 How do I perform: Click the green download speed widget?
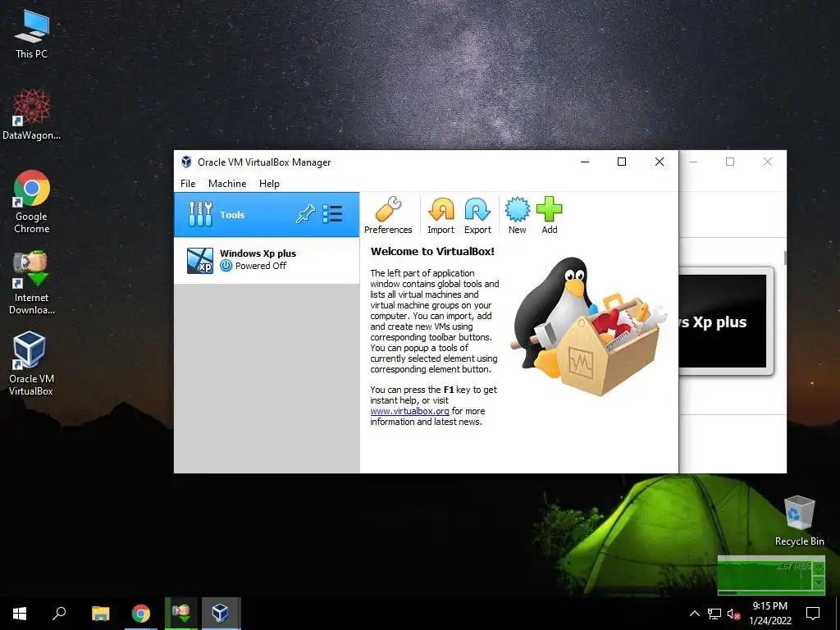[x=771, y=575]
